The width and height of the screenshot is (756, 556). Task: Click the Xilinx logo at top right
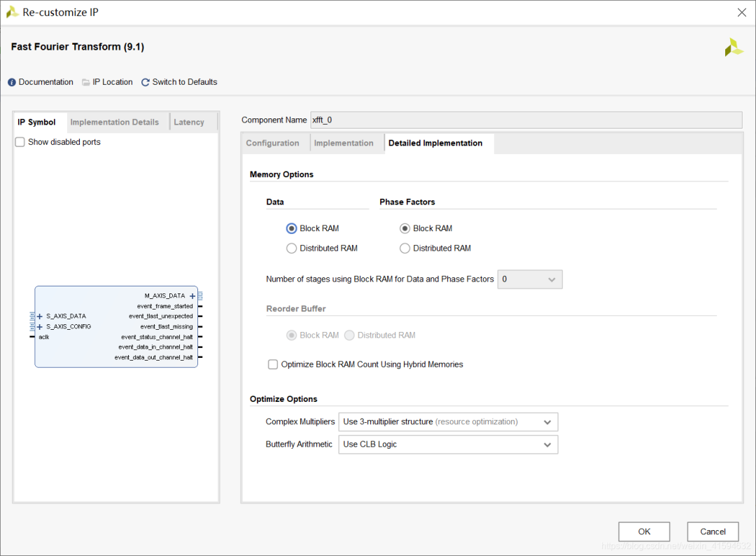pyautogui.click(x=733, y=48)
